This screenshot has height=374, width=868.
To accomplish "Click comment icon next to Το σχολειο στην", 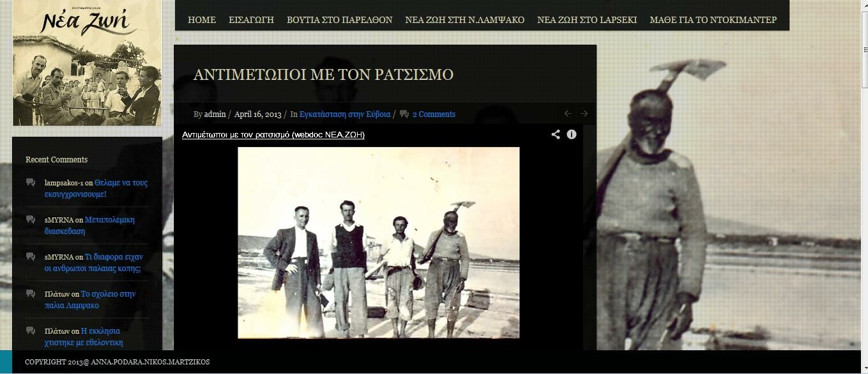I will (x=31, y=294).
